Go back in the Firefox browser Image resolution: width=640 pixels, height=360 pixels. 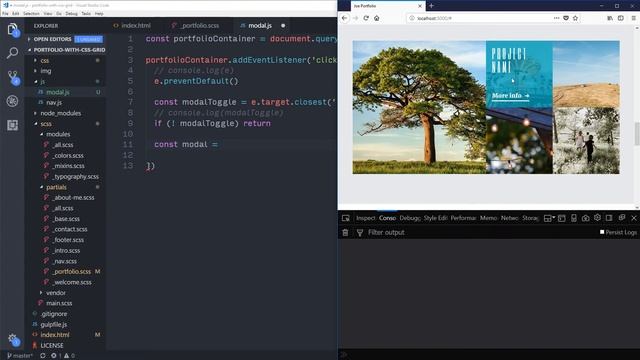(x=344, y=18)
